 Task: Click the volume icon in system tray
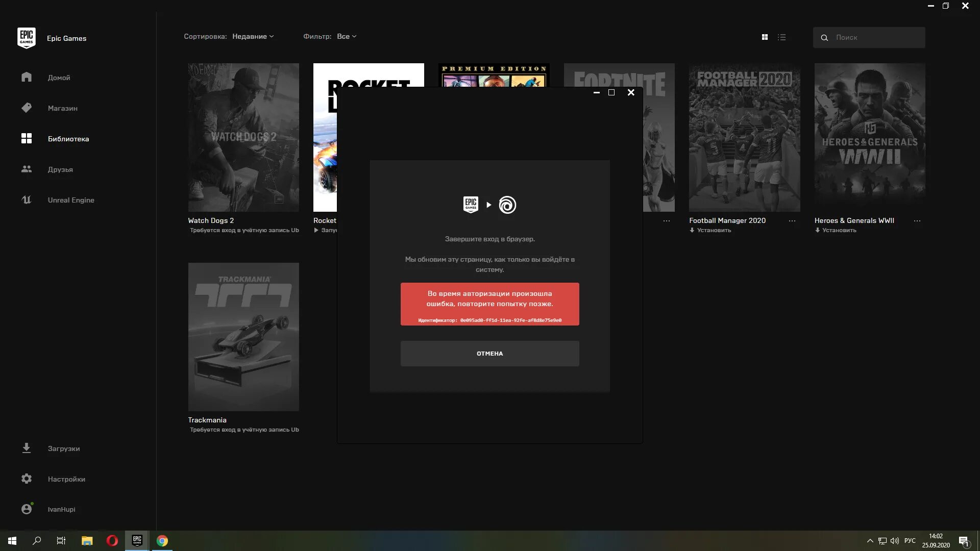[895, 541]
